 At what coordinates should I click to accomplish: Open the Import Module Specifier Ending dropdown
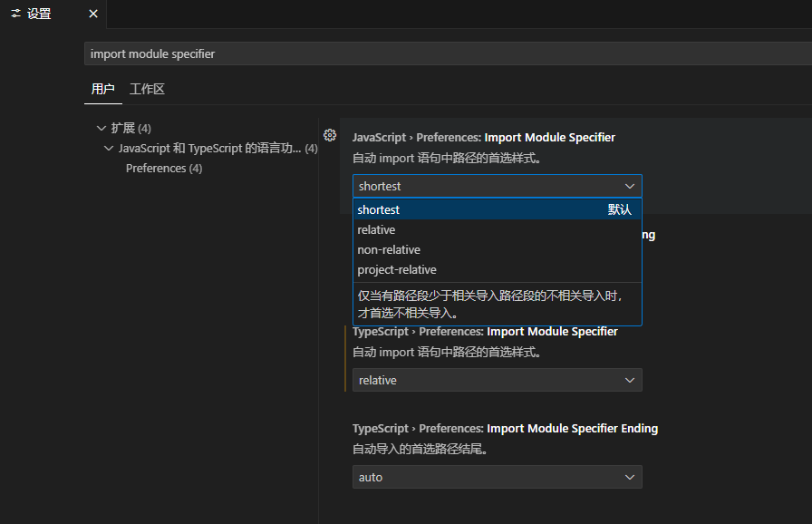tap(497, 477)
